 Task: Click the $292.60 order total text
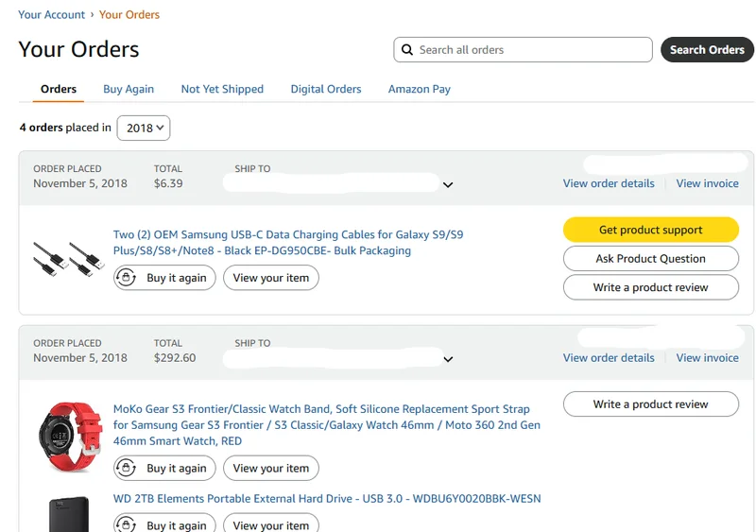tap(175, 358)
